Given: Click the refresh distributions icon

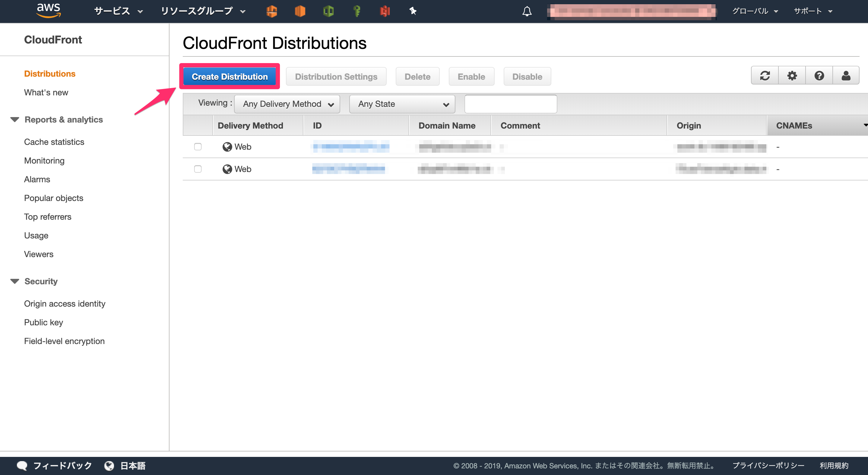Looking at the screenshot, I should coord(765,75).
